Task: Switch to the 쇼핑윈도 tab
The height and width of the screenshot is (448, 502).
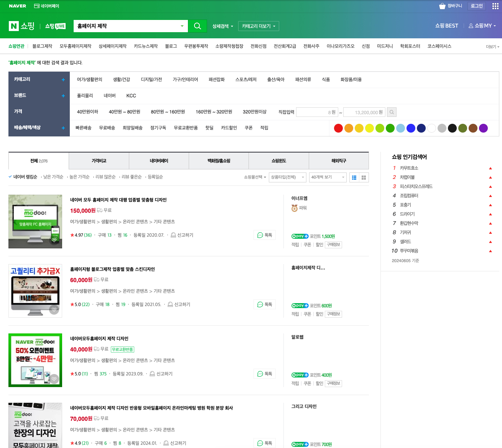Action: 279,161
